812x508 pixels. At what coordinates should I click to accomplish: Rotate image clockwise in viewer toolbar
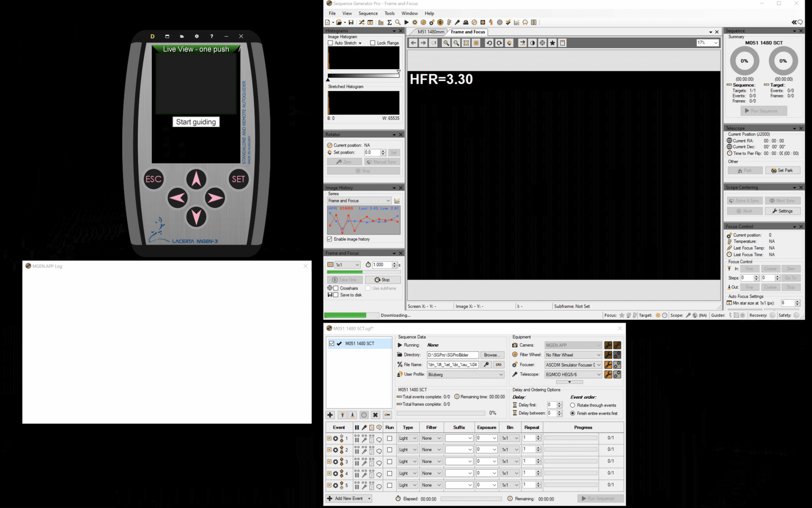click(499, 43)
